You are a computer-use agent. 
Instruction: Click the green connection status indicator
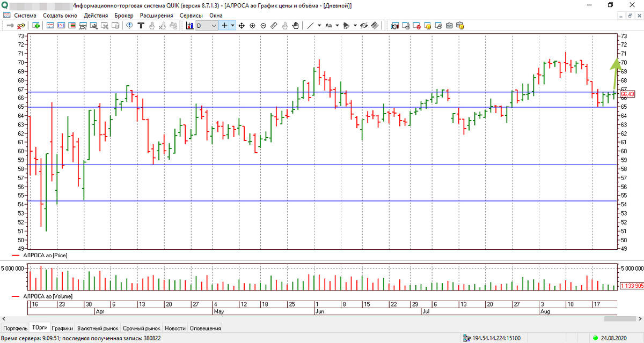click(x=595, y=338)
